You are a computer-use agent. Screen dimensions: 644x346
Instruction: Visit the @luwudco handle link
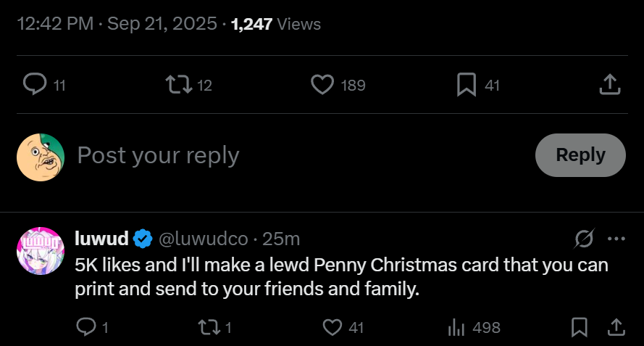coord(203,238)
